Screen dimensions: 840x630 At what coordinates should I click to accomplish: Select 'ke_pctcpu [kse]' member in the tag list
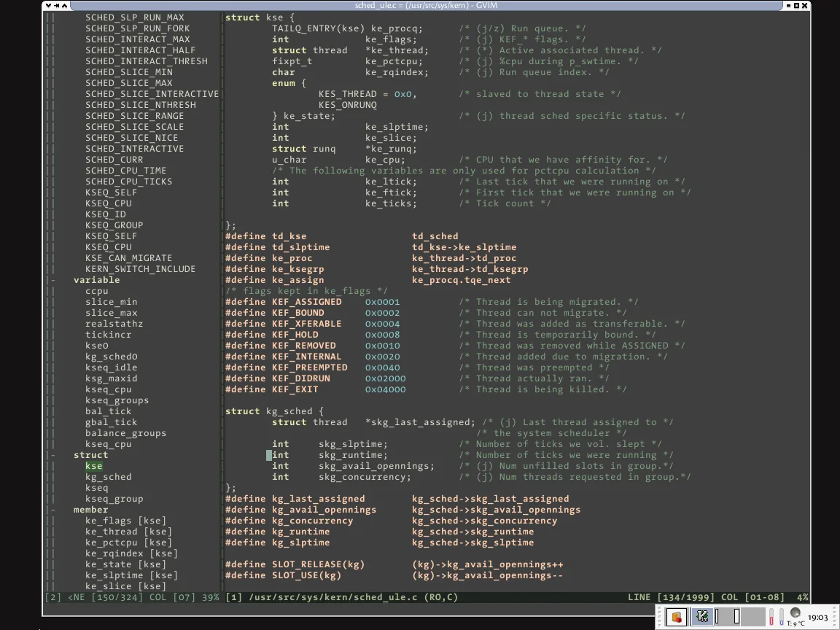[128, 542]
